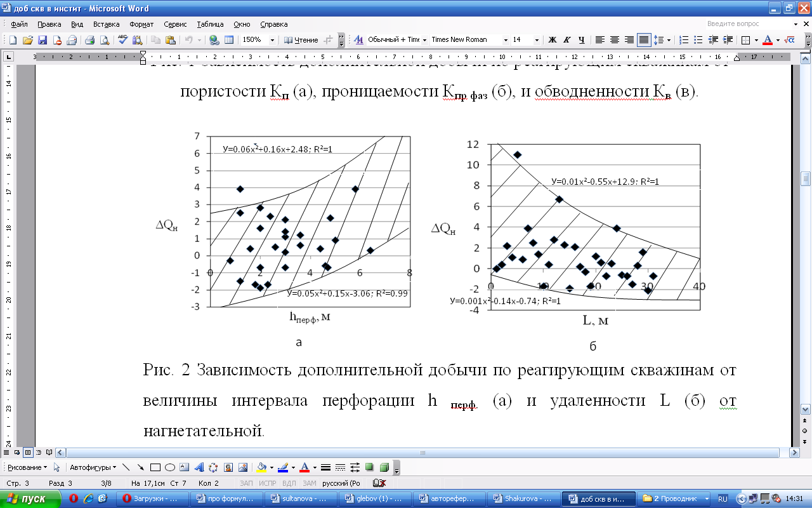The height and width of the screenshot is (508, 812).
Task: Insert a hyperlink using the globe icon
Action: (214, 40)
